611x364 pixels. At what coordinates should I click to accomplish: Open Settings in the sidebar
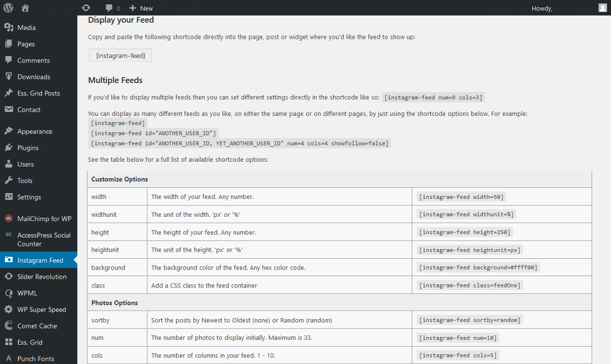[x=29, y=197]
